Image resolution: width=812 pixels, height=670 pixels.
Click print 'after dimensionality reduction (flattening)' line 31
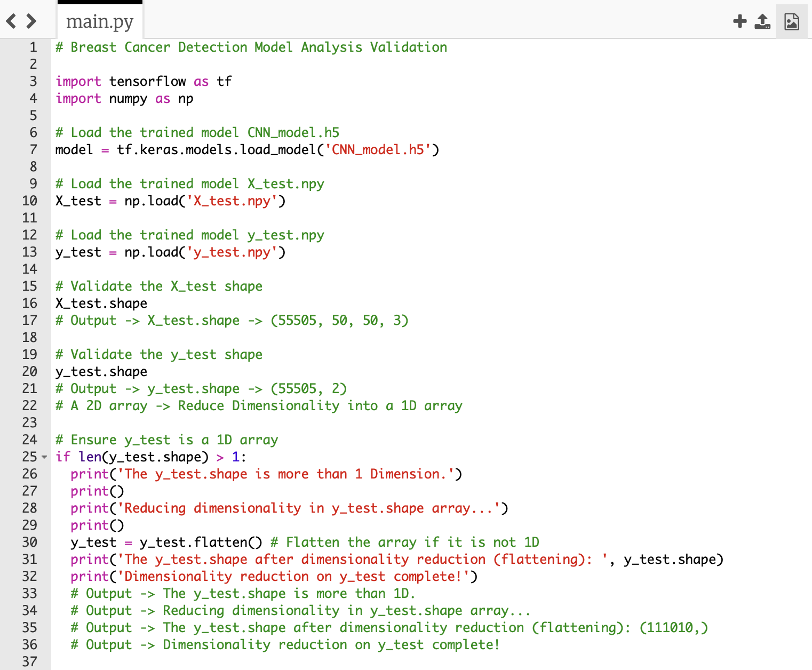coord(397,560)
